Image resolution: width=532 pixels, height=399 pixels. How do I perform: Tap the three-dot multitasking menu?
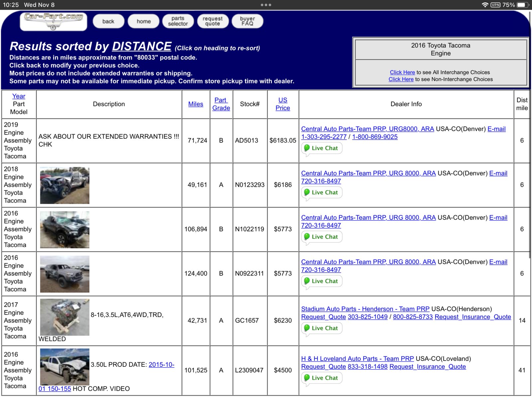tap(266, 5)
